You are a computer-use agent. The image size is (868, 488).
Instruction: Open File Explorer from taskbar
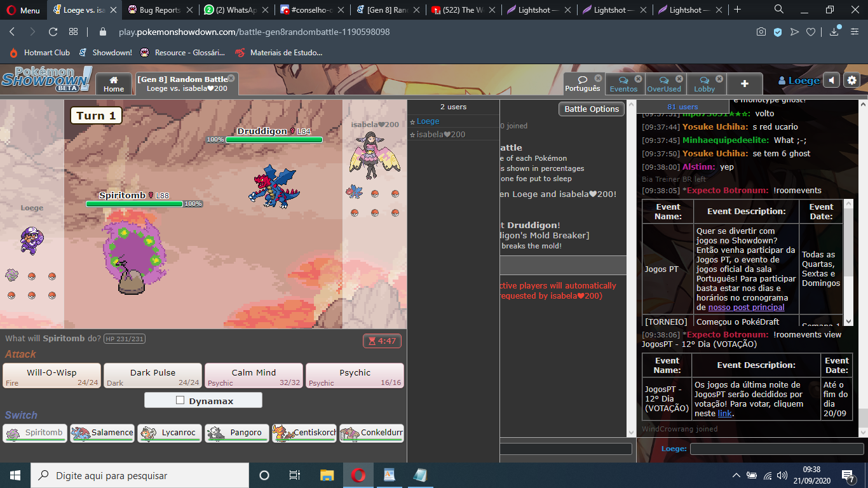tap(327, 475)
